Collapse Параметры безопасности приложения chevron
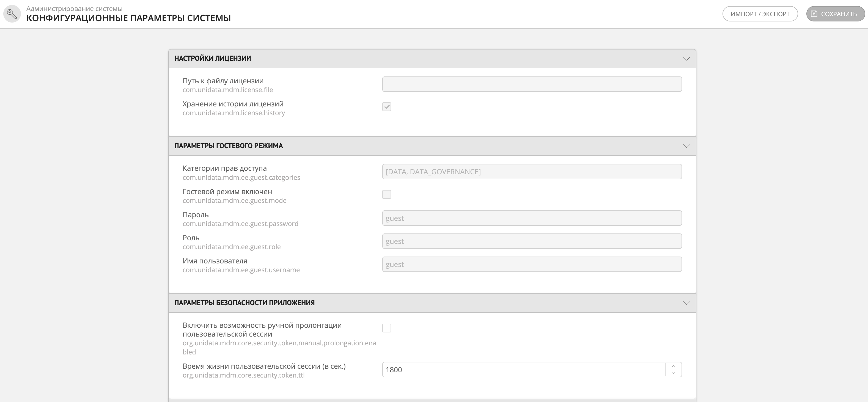 click(x=686, y=303)
